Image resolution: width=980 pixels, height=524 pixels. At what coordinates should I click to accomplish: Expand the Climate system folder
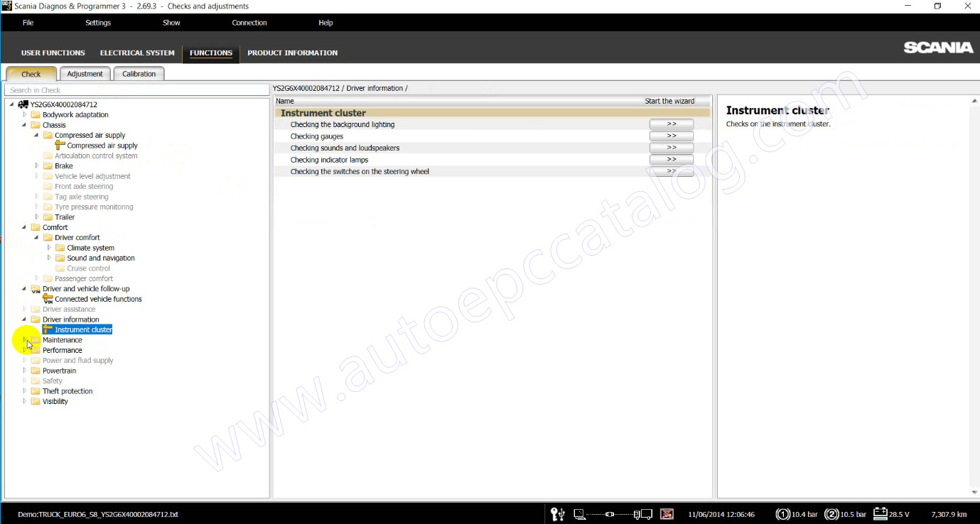click(49, 248)
